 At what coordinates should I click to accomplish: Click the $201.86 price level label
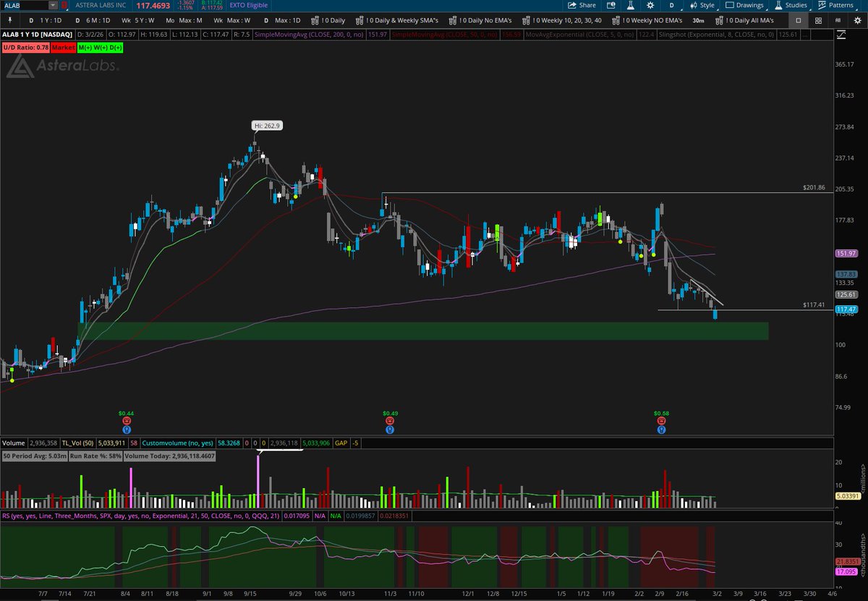pos(814,187)
